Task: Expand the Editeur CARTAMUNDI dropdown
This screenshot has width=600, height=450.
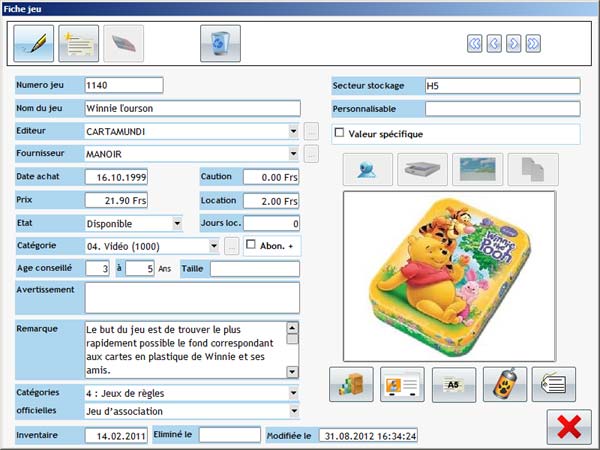Action: (x=293, y=131)
